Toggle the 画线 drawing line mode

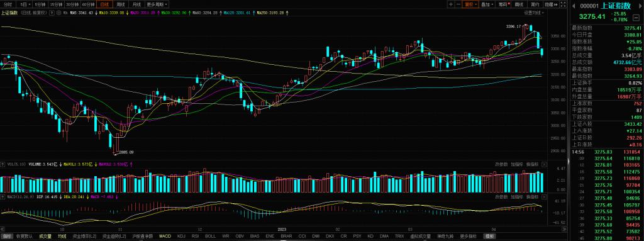(x=519, y=4)
